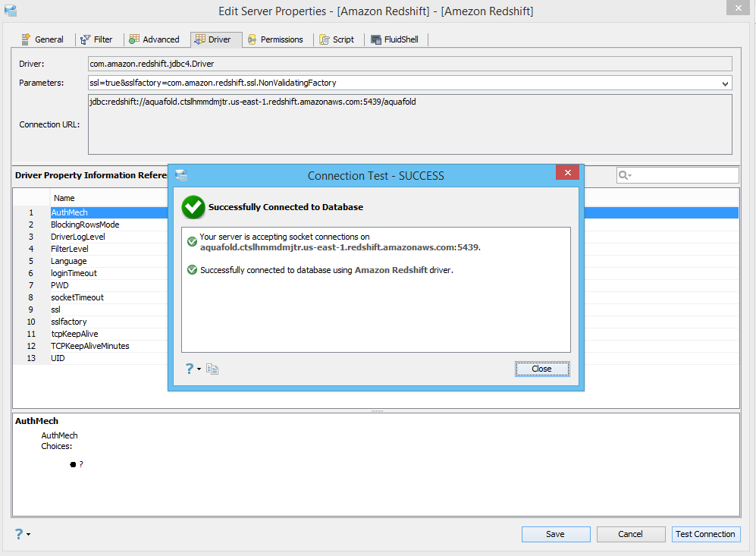Select the tcpKeepAlive property
Viewport: 756px width, 556px height.
click(x=91, y=334)
